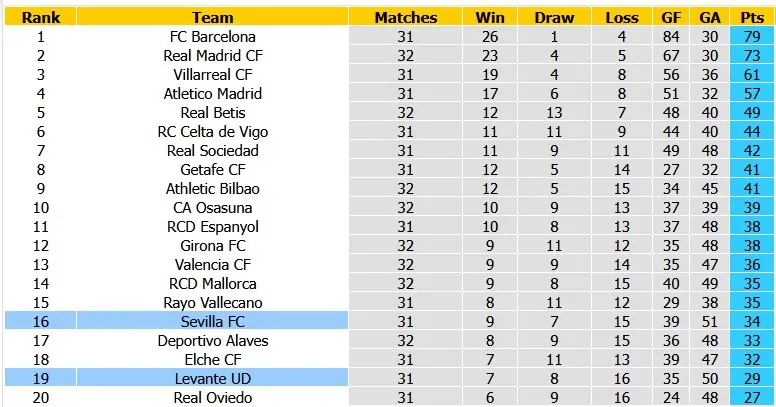The height and width of the screenshot is (407, 776).
Task: Select Villarreal CF in the table
Action: (213, 74)
